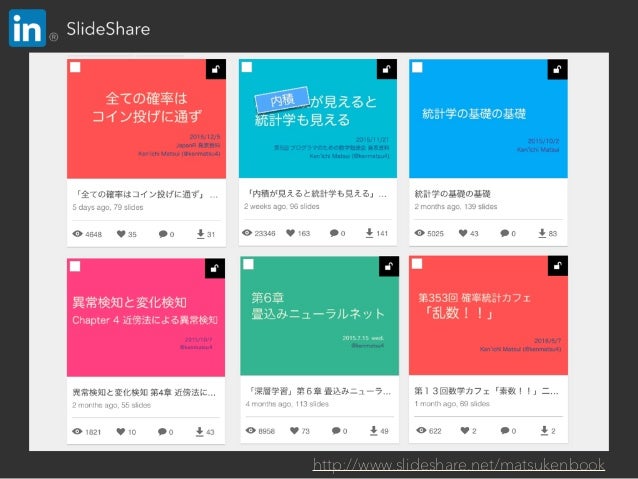
Task: Click unlock icon on 畳込みニューラルネット card
Action: tap(389, 267)
